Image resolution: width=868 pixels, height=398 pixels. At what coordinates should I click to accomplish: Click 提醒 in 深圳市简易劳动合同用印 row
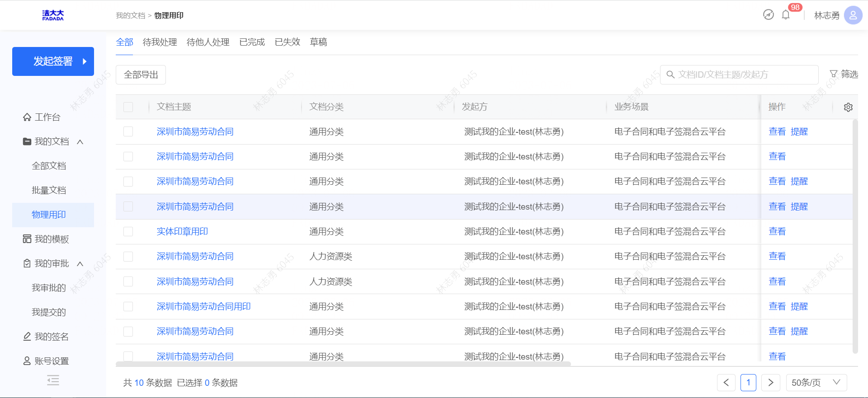[799, 306]
